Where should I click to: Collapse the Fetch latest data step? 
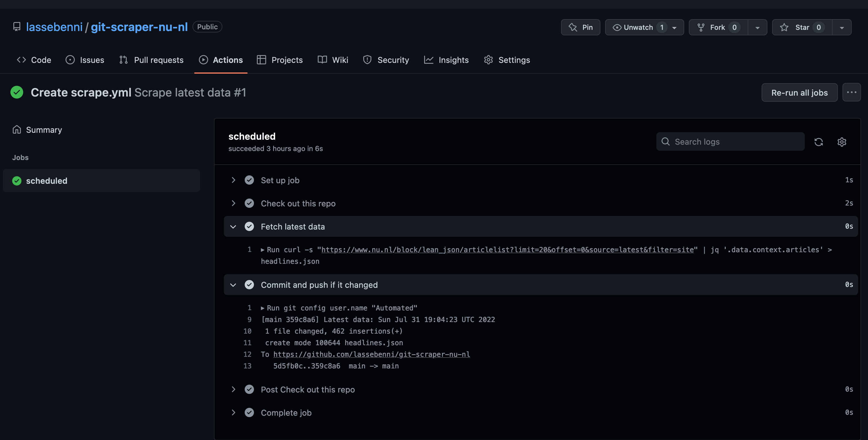233,227
